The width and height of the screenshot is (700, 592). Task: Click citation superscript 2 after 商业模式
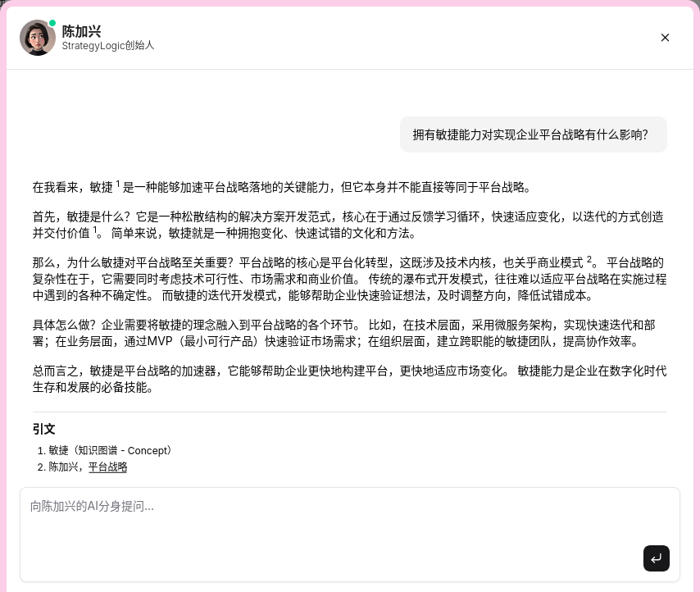pos(589,260)
